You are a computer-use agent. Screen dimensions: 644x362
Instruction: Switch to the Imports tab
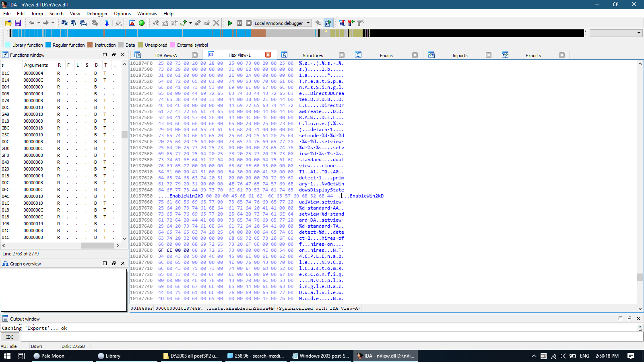tap(460, 56)
